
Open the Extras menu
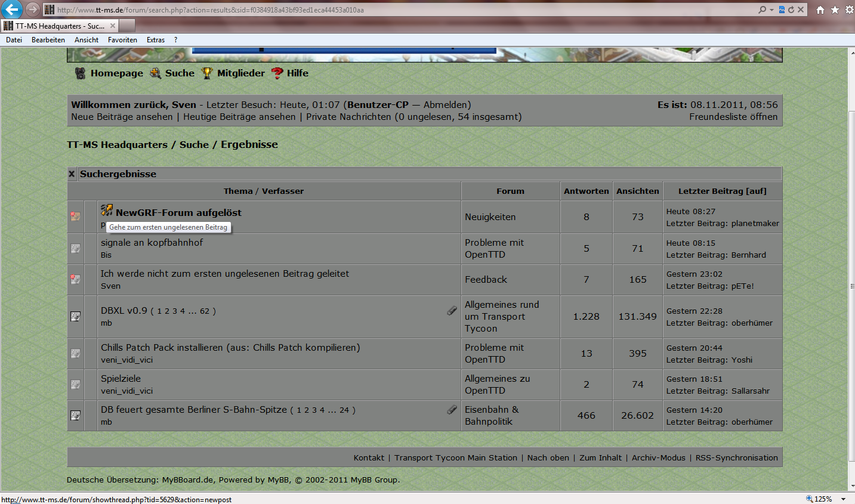[x=156, y=40]
